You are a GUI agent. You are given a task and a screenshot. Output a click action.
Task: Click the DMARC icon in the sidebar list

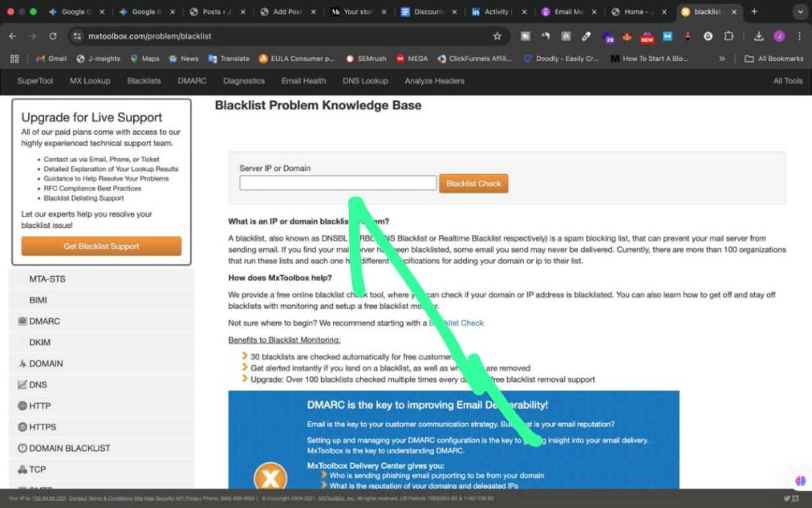point(22,321)
